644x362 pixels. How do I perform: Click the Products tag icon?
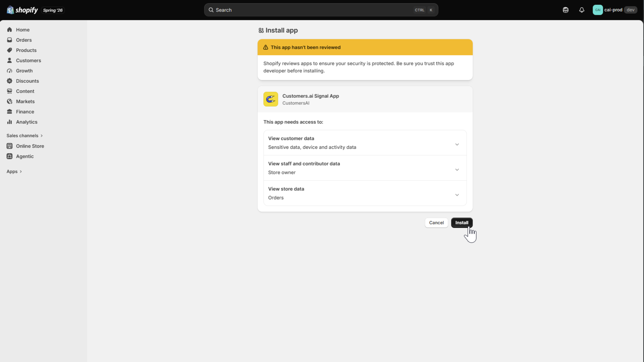pos(10,50)
